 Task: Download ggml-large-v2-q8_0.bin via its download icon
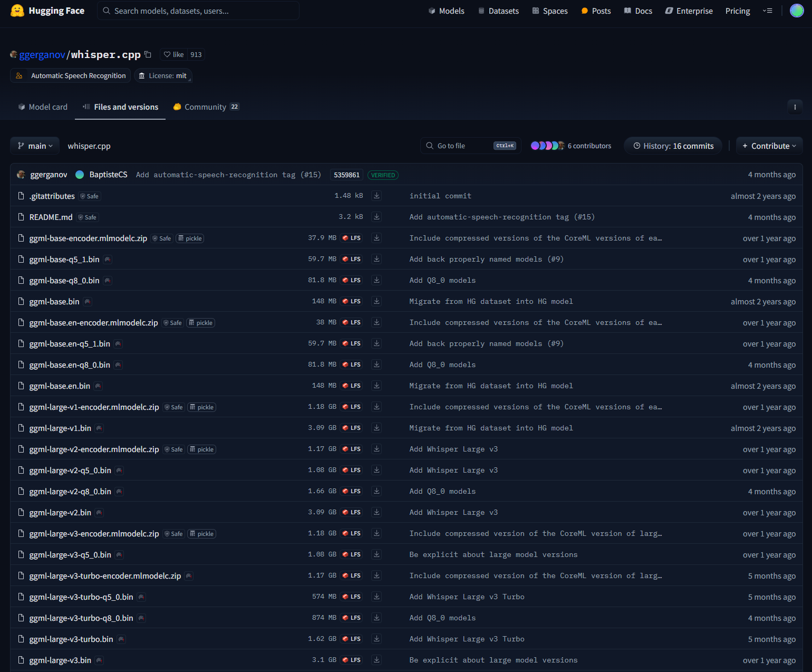tap(376, 491)
